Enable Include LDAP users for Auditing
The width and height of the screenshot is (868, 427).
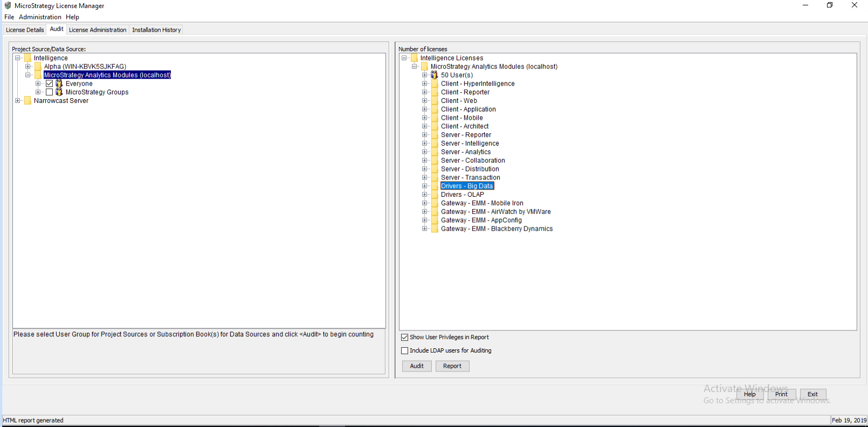tap(405, 350)
